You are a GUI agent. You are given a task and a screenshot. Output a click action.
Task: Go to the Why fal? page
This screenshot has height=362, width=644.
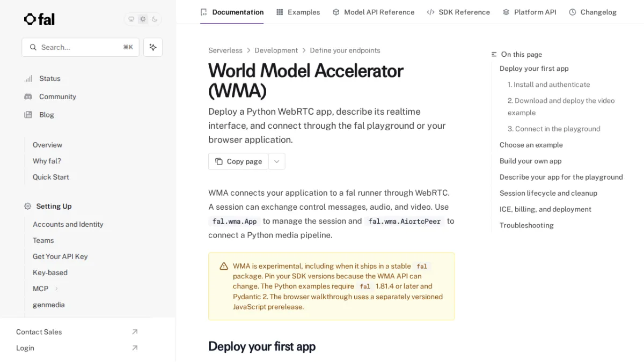pyautogui.click(x=47, y=161)
